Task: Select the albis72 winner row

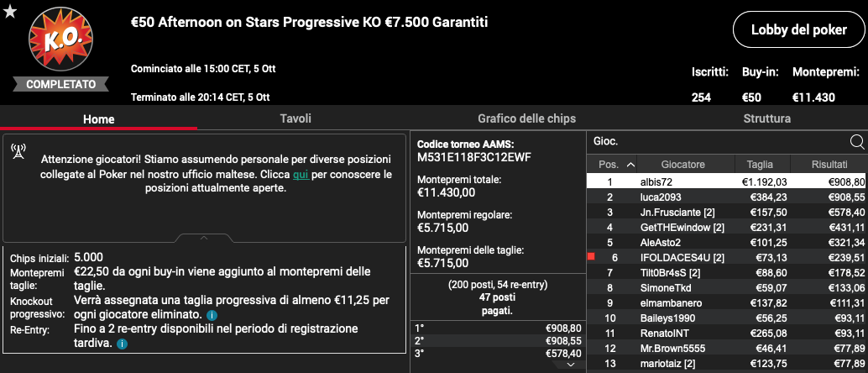Action: pos(727,181)
